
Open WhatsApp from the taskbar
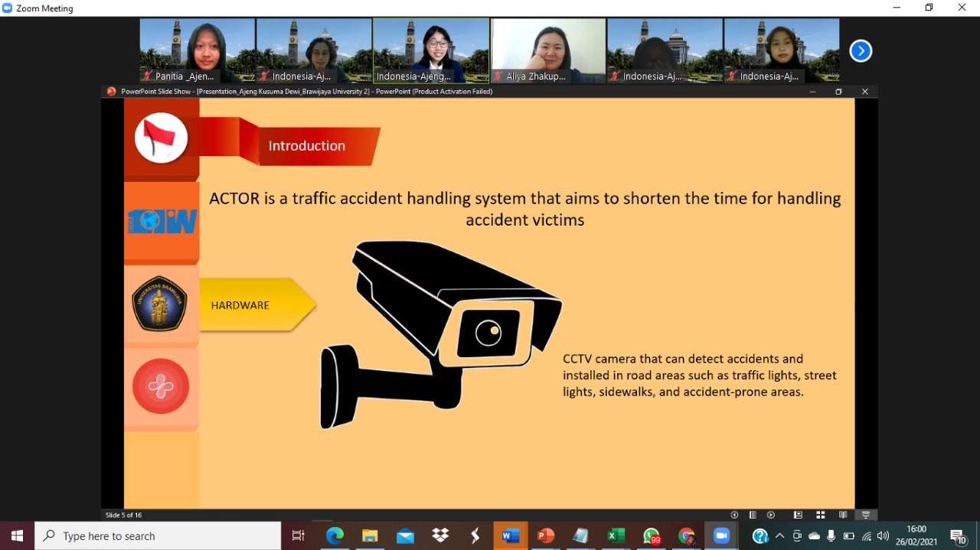651,536
